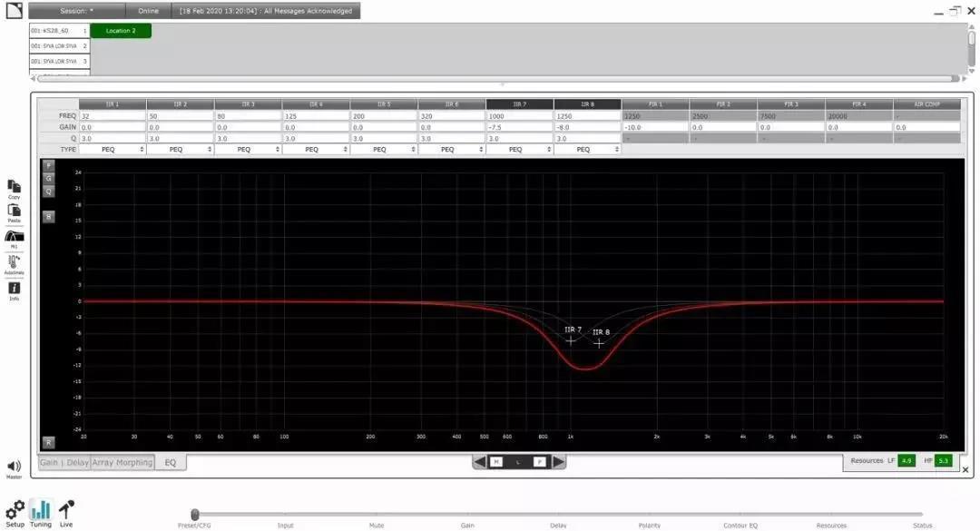
Task: Select the Tuning bars icon
Action: tap(41, 510)
